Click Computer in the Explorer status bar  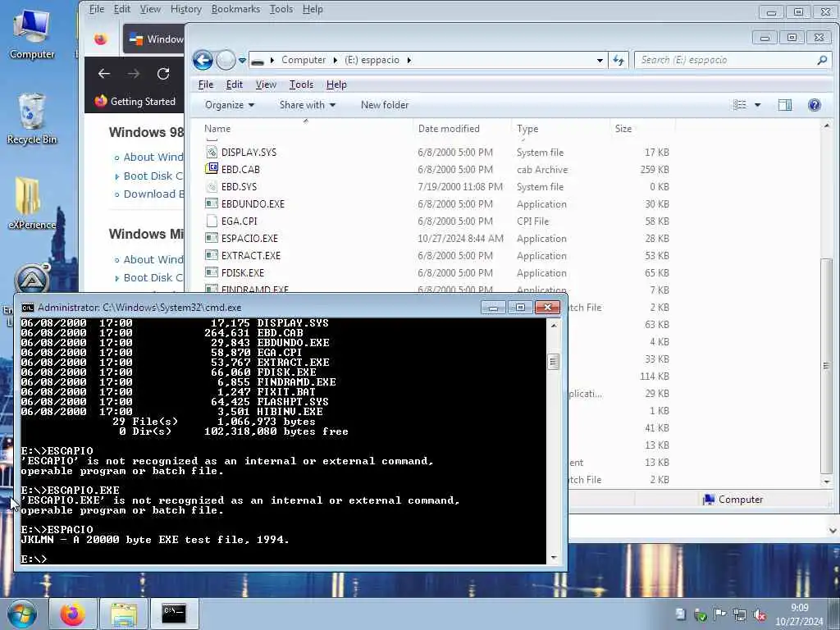pyautogui.click(x=733, y=500)
